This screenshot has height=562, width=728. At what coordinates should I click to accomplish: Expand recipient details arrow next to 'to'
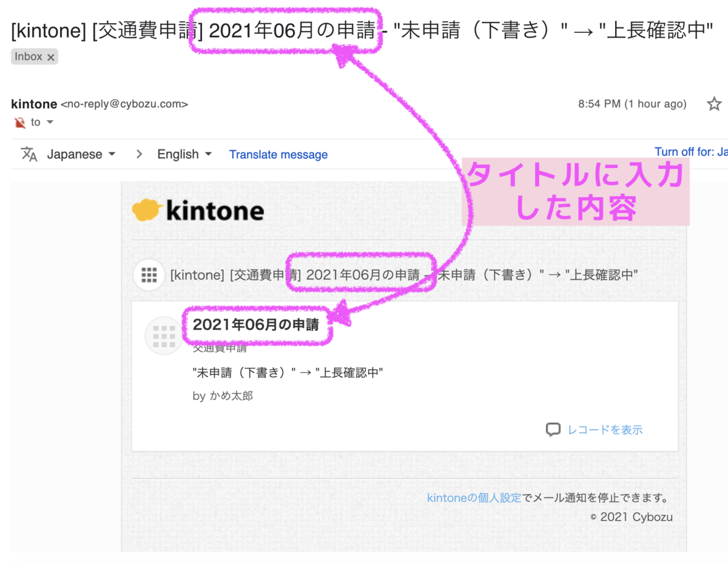point(50,122)
